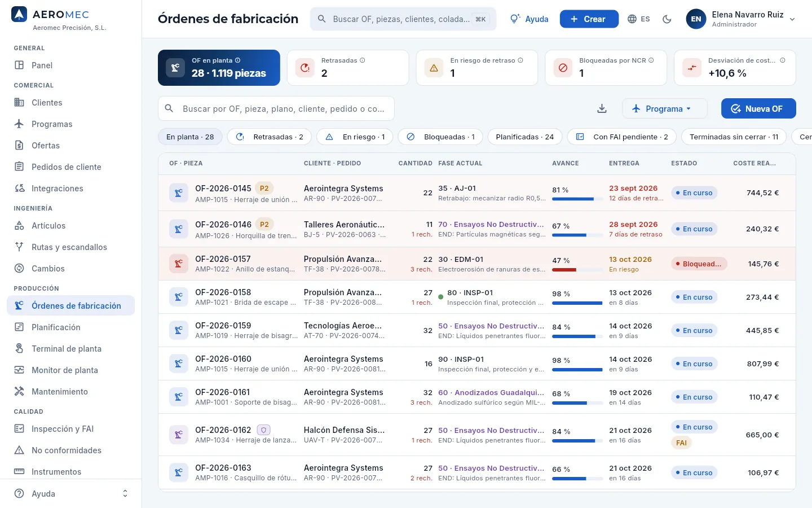Expand the Ayuda menu at sidebar bottom

pyautogui.click(x=70, y=493)
